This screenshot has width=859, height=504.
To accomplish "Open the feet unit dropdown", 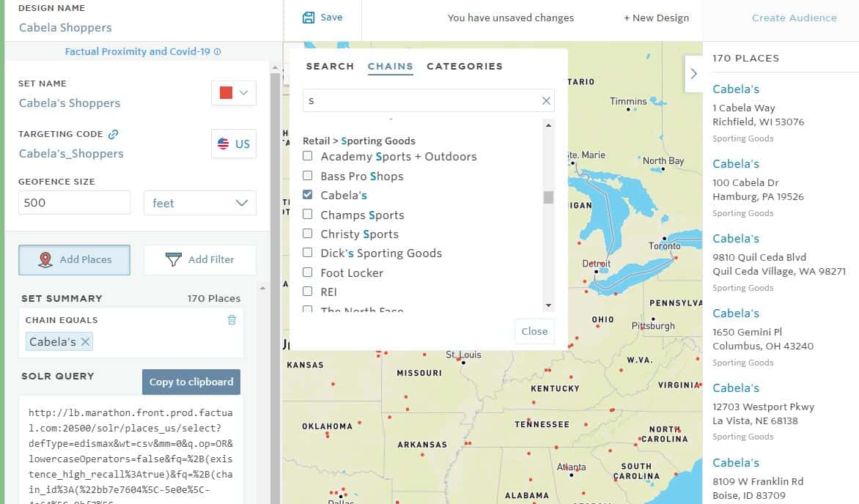I will click(200, 203).
